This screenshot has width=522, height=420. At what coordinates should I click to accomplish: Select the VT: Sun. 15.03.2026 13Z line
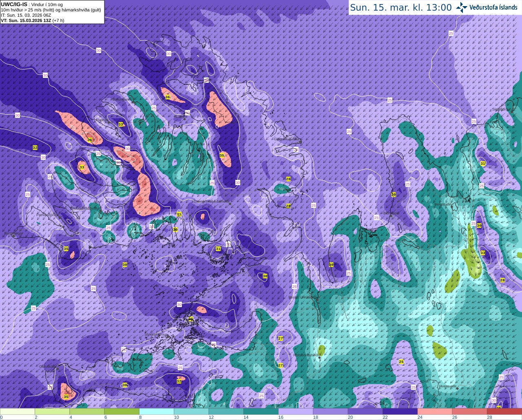click(x=33, y=20)
